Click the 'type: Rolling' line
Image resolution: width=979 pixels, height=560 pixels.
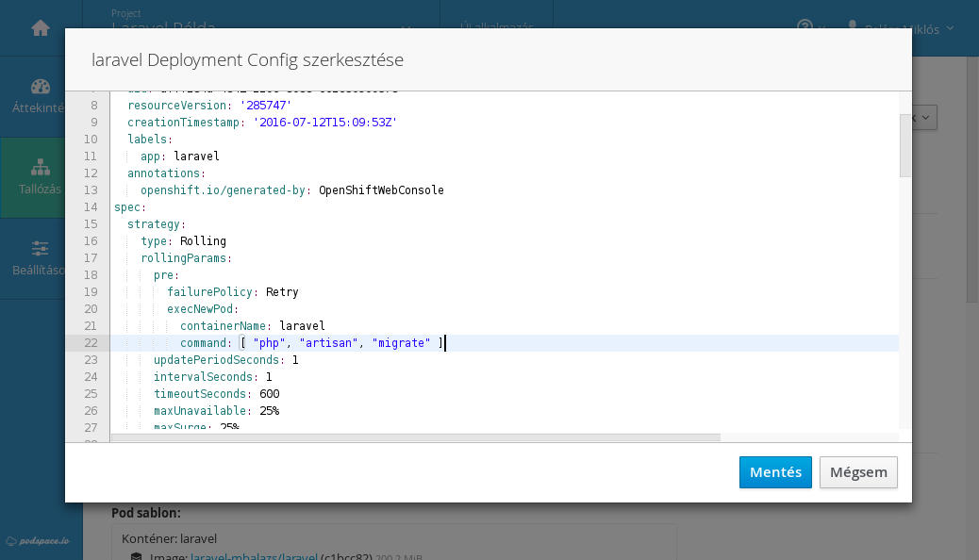click(184, 241)
